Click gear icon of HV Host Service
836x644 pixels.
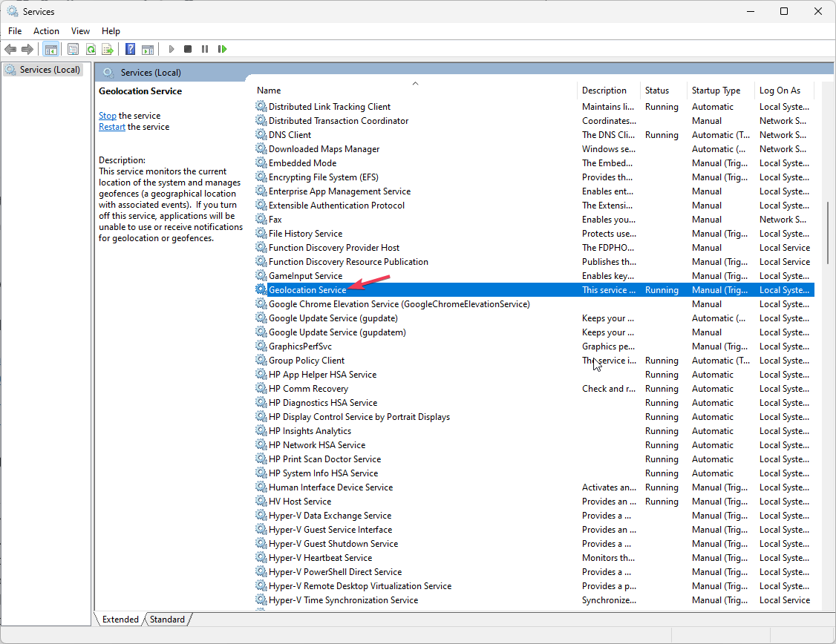click(x=261, y=502)
